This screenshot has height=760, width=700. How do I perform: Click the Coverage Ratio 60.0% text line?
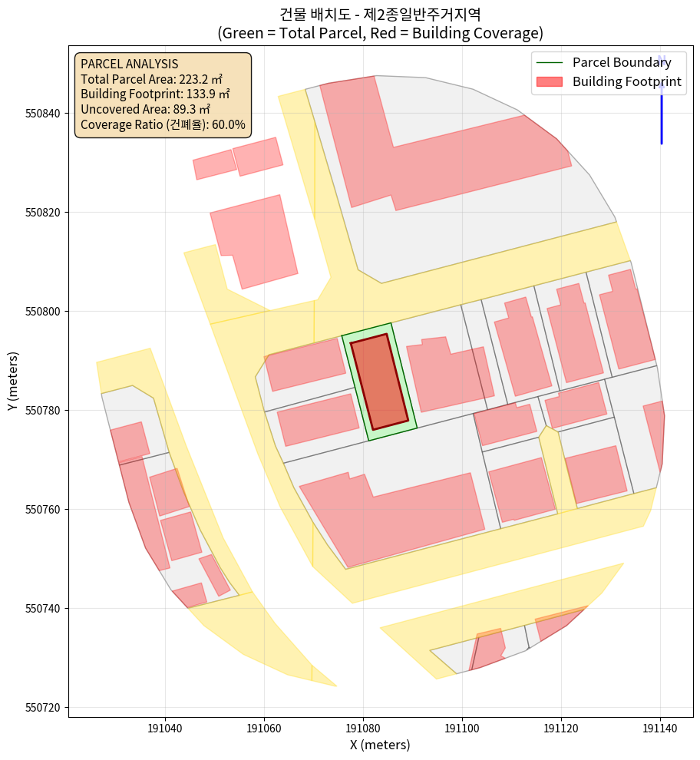click(x=163, y=124)
